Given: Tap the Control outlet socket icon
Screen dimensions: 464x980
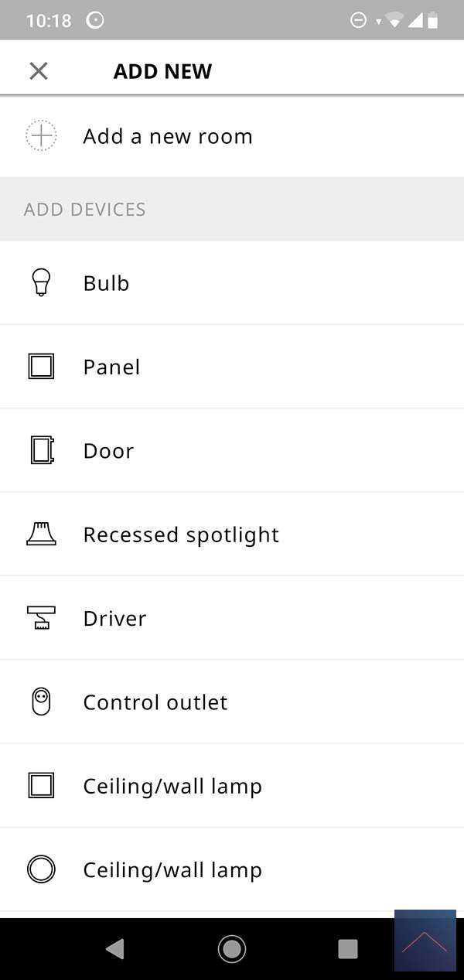Looking at the screenshot, I should coord(41,702).
